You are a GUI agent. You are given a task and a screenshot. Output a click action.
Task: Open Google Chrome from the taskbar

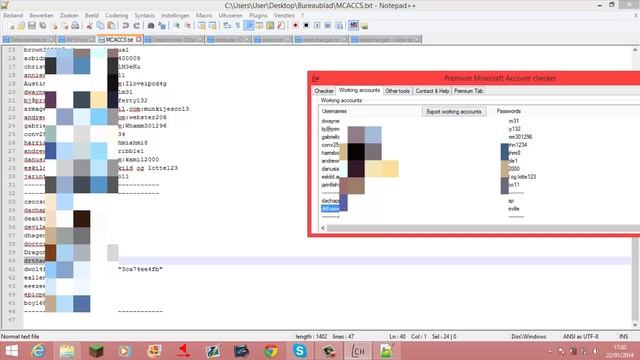coord(271,351)
